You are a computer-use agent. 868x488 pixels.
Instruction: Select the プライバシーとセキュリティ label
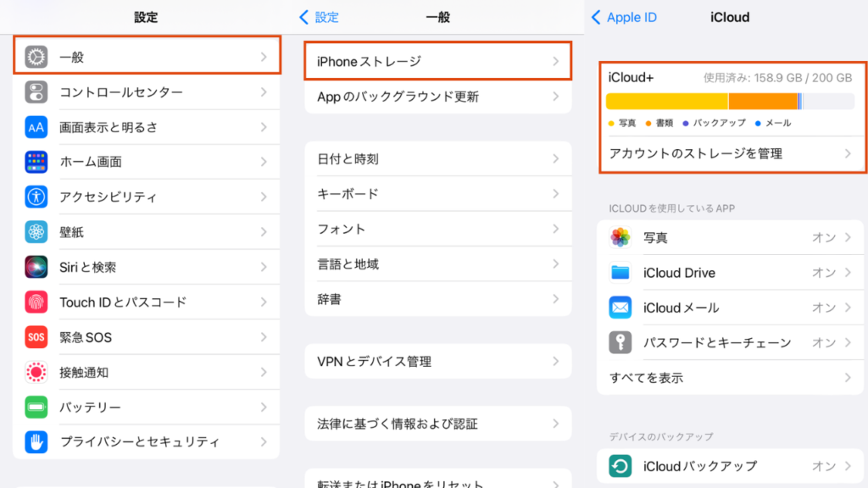click(x=140, y=442)
